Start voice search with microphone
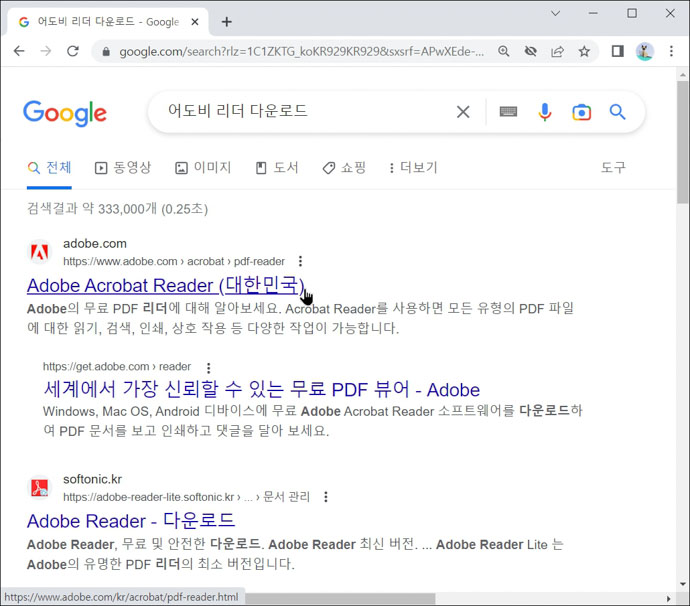The height and width of the screenshot is (606, 690). [x=544, y=112]
